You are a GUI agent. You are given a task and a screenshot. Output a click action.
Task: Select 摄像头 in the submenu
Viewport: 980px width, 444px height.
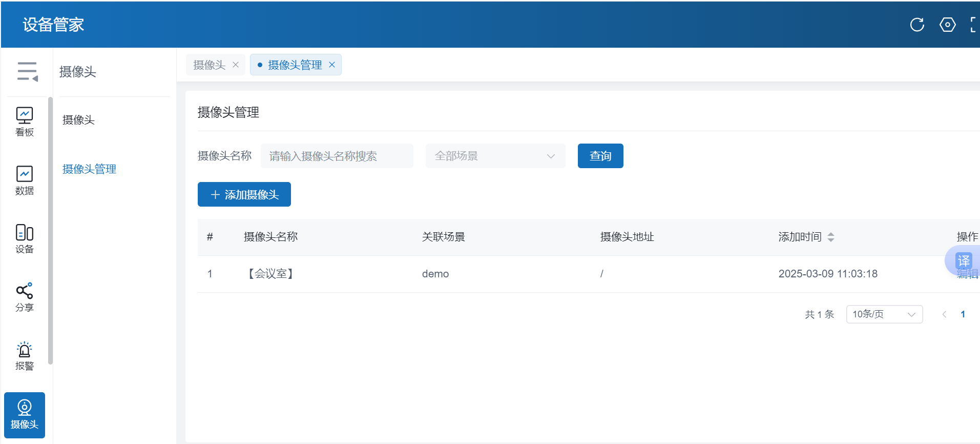click(x=78, y=120)
